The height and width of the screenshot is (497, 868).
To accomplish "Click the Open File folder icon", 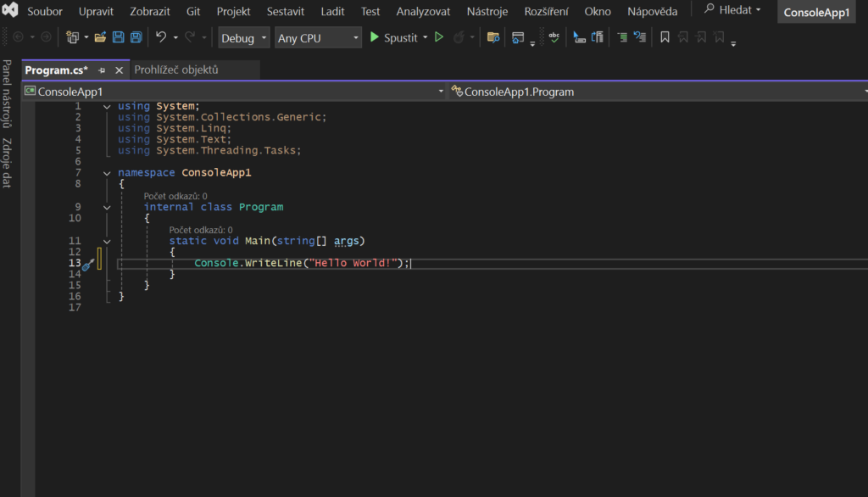I will click(100, 37).
